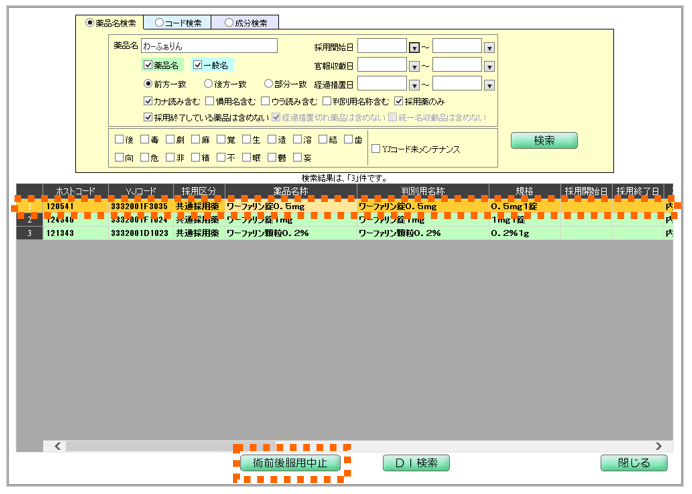Switch to the 成分検索 tab
The image size is (692, 494).
tap(245, 22)
